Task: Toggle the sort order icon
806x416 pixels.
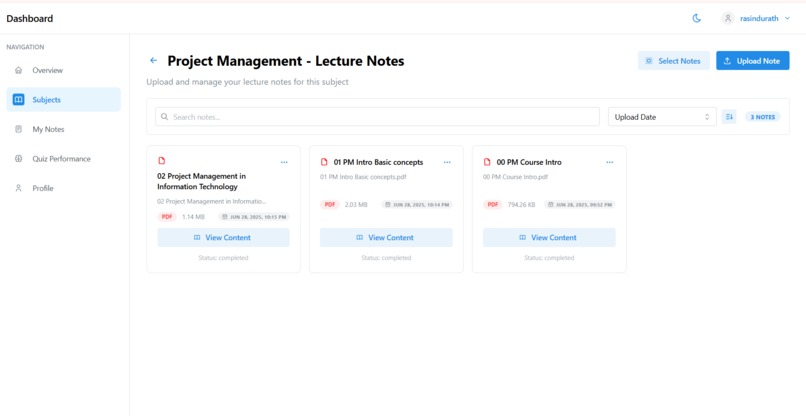Action: 729,117
